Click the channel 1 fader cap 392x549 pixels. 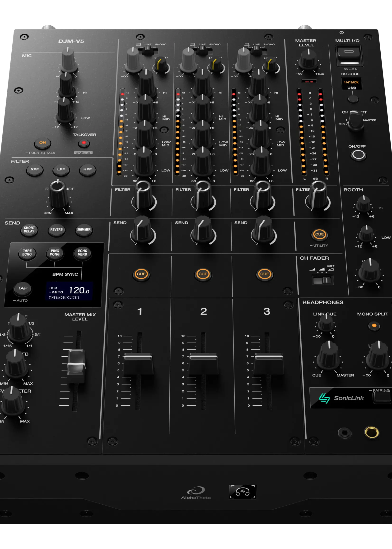click(138, 363)
